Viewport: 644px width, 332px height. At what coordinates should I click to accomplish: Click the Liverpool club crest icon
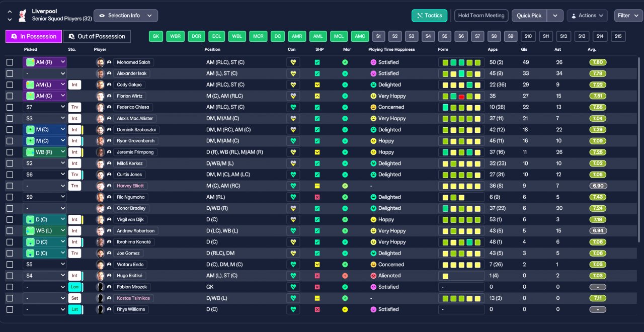(x=22, y=16)
